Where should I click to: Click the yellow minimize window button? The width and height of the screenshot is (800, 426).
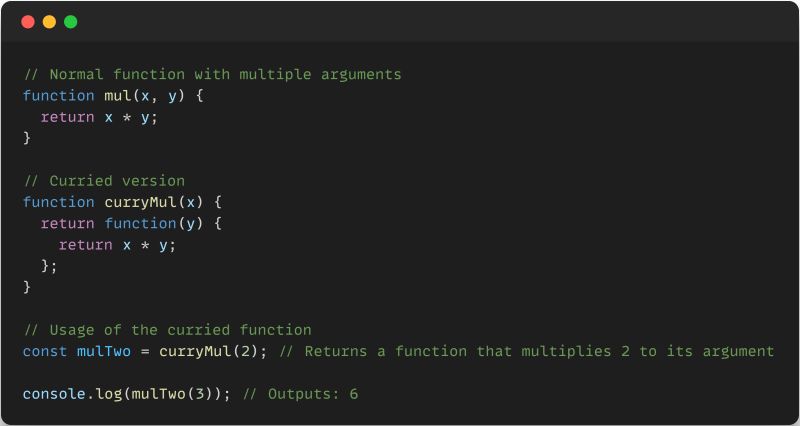pyautogui.click(x=49, y=22)
